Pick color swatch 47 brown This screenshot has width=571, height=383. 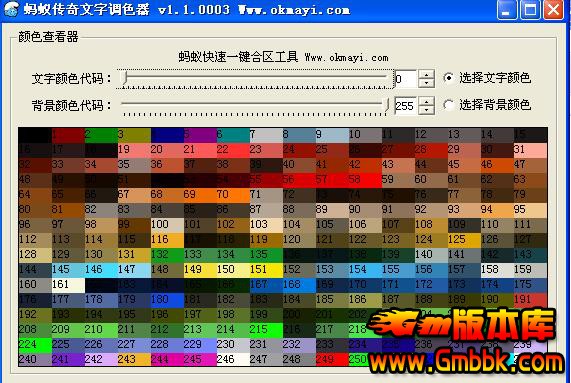[530, 165]
